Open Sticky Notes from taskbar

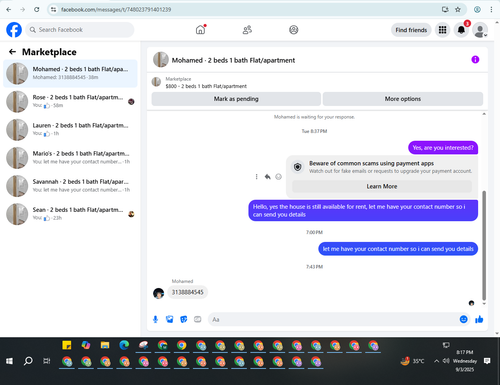[67, 345]
